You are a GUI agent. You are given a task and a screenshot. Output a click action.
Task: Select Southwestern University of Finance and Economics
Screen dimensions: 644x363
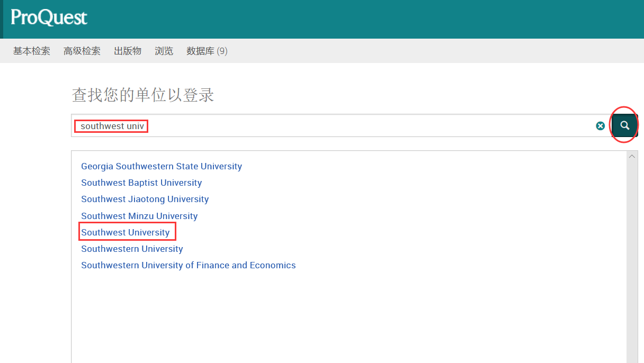188,265
